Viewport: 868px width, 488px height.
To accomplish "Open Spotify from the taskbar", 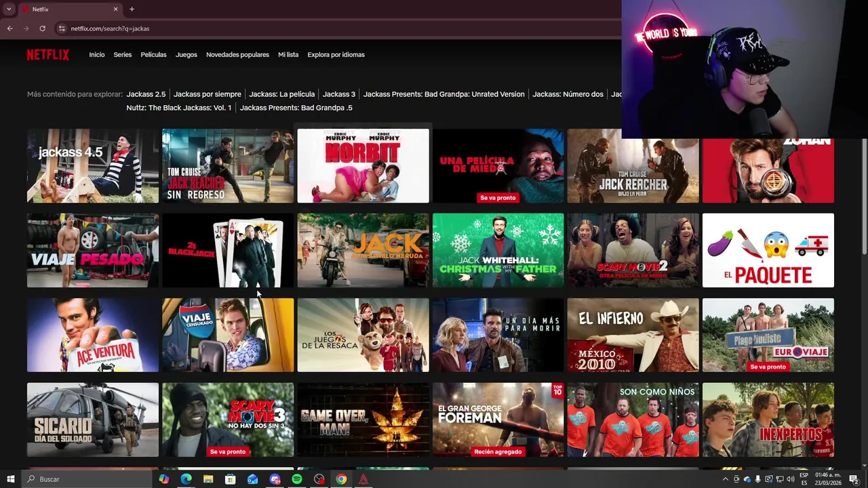I will [x=297, y=479].
